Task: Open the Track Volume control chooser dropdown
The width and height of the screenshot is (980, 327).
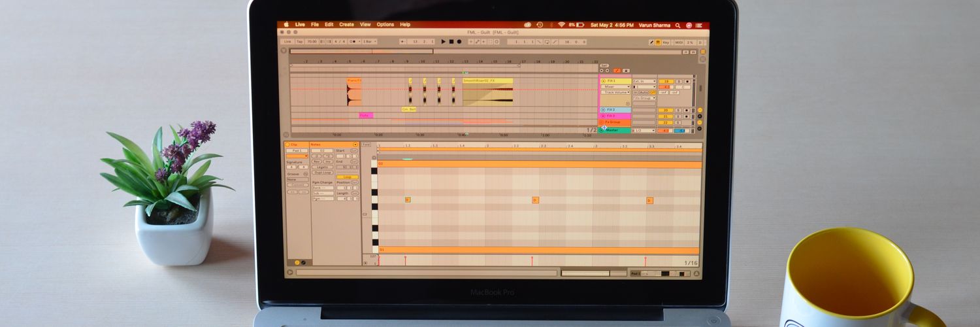Action: click(x=615, y=92)
